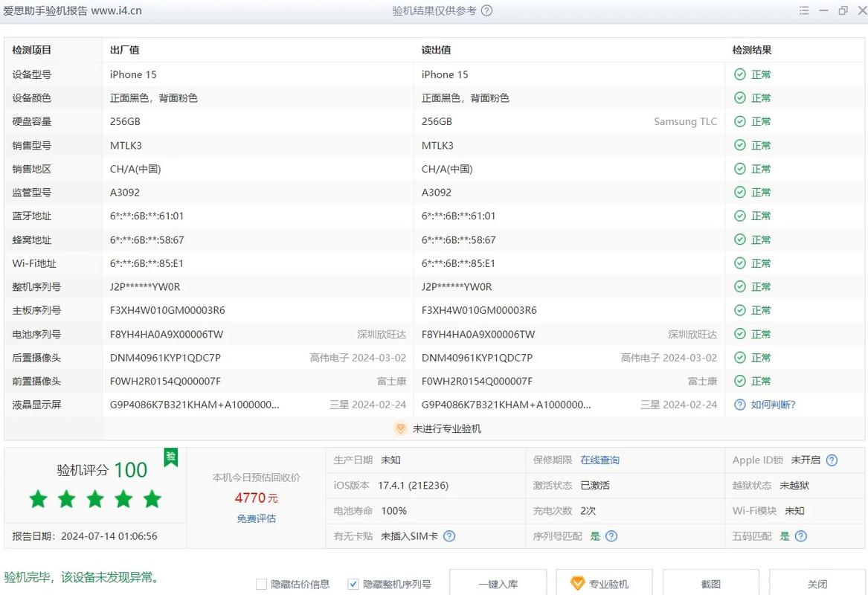
Task: Click the green check icon in 电池序列号 row
Action: (739, 334)
